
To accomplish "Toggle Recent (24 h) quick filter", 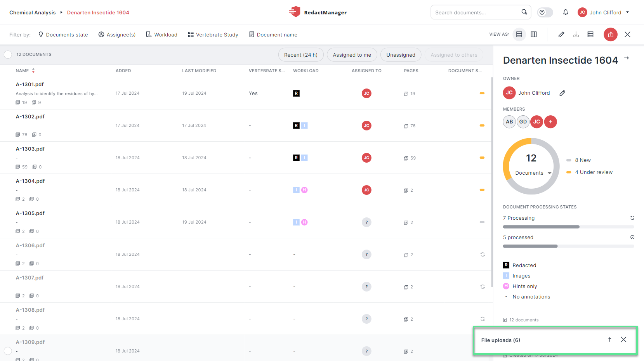I will [301, 55].
